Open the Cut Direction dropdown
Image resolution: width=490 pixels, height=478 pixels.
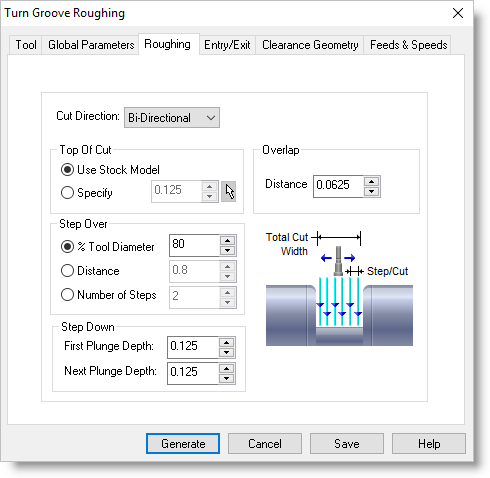click(172, 118)
